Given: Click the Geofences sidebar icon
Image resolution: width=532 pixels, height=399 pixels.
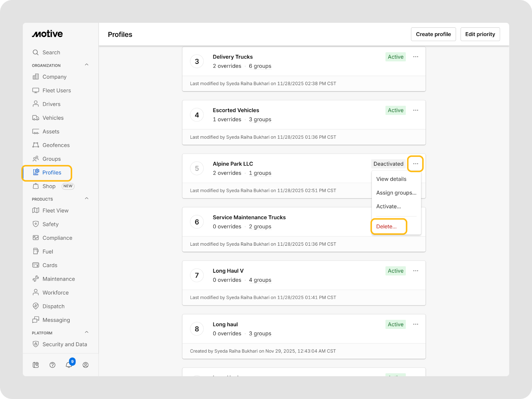Looking at the screenshot, I should pyautogui.click(x=36, y=145).
